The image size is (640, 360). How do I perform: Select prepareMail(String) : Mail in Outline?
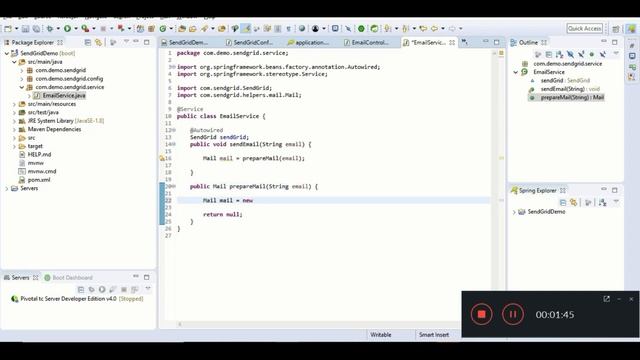tap(572, 98)
